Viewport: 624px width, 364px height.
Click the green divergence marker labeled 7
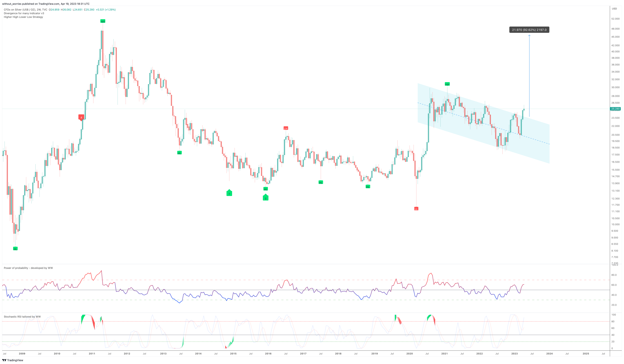click(x=229, y=193)
